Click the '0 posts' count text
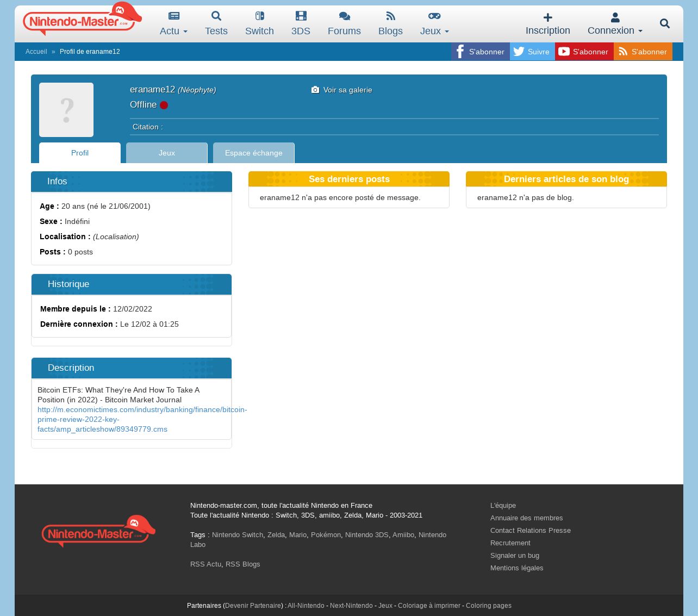 point(80,252)
